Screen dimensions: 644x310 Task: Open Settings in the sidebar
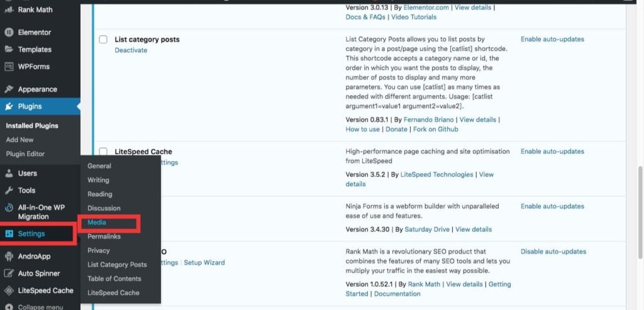point(31,234)
